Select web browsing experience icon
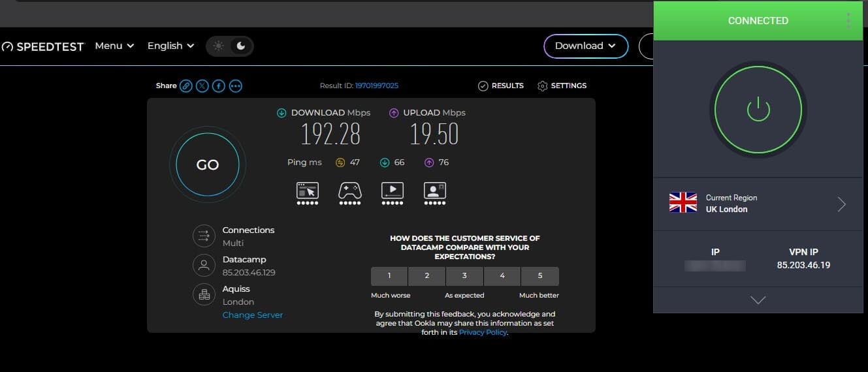The image size is (868, 372). pyautogui.click(x=307, y=193)
